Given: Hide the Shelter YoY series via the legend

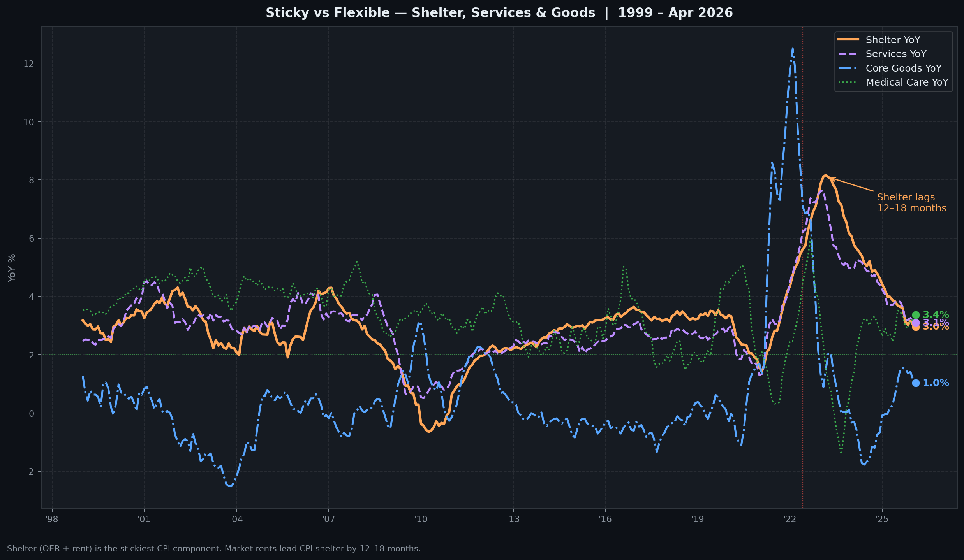Looking at the screenshot, I should pos(892,39).
